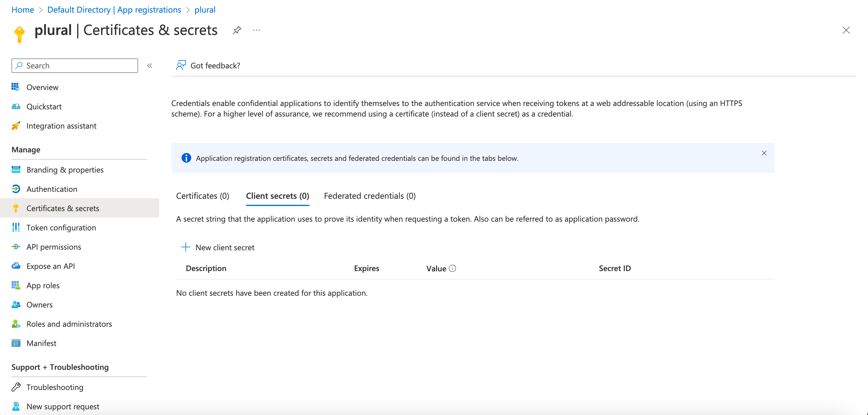Switch to the Certificates (0) tab
Viewport: 868px width, 415px height.
point(202,196)
